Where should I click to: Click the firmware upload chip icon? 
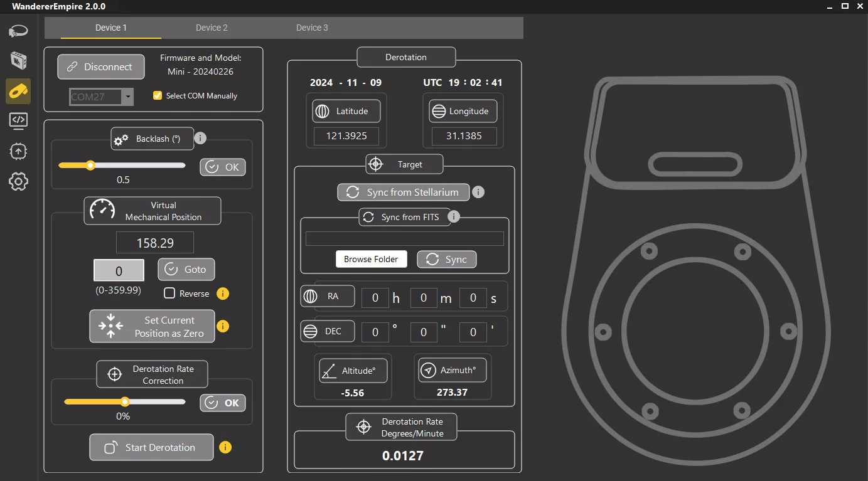(18, 151)
